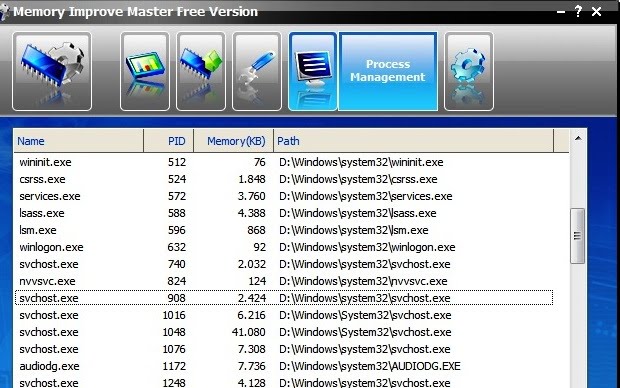Click the memory value 41.080
Viewport: 620px width, 388px height.
tap(249, 332)
